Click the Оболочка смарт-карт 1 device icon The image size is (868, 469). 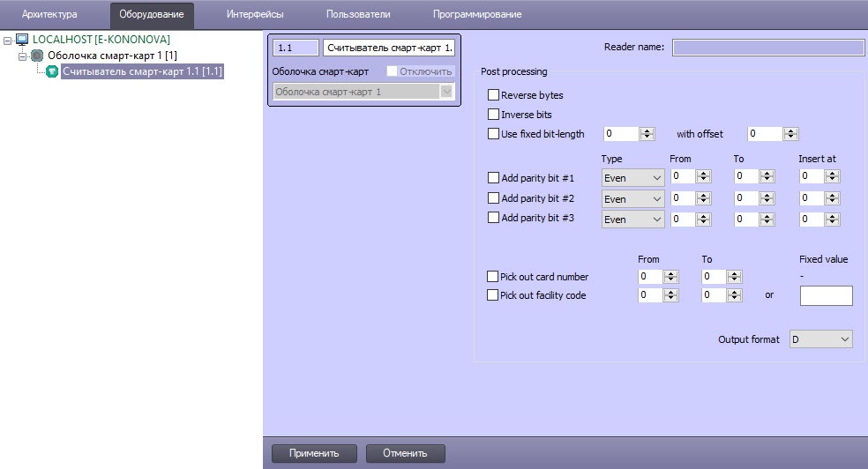pos(37,56)
